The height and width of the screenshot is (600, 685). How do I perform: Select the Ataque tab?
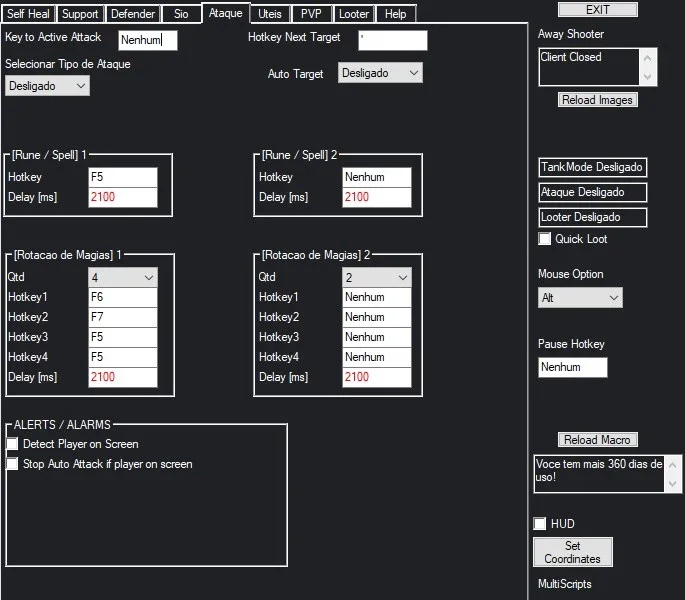click(225, 13)
